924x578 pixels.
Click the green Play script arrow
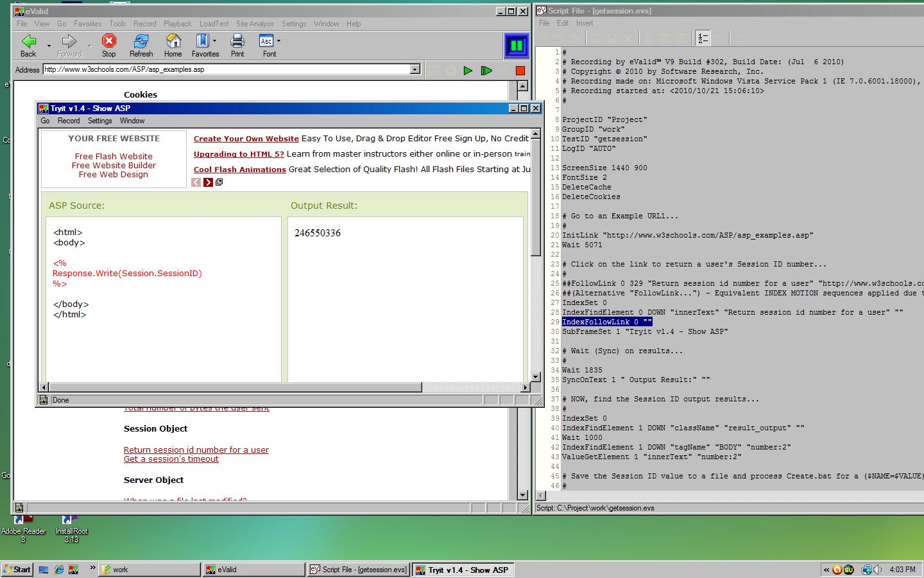point(468,71)
